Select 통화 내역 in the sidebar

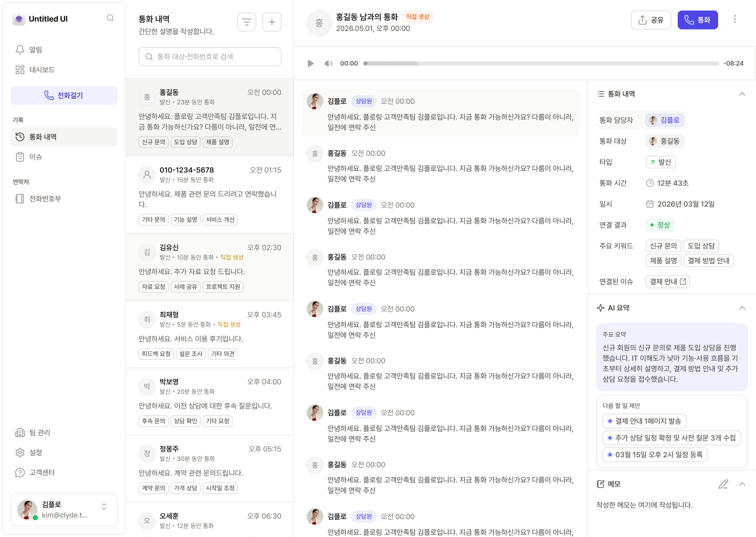(x=64, y=137)
